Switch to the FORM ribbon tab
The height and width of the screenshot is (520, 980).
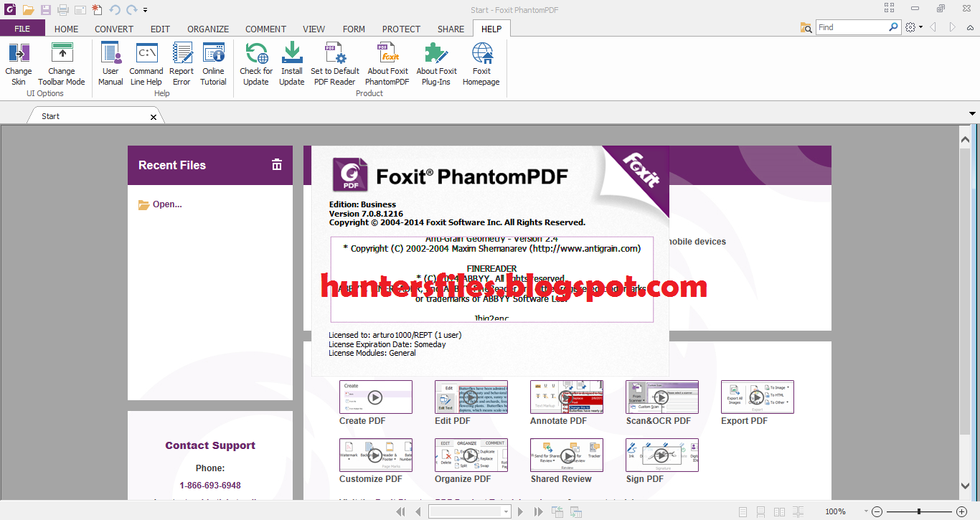tap(354, 29)
